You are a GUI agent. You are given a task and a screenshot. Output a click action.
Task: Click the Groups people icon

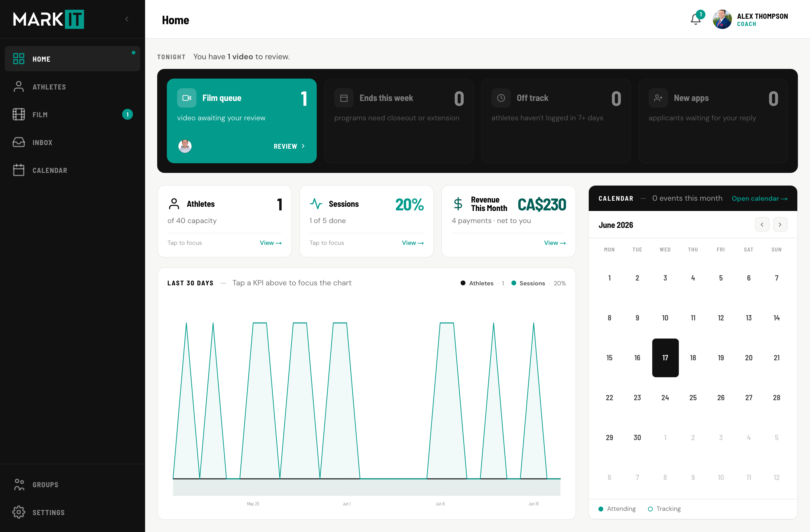coord(19,484)
